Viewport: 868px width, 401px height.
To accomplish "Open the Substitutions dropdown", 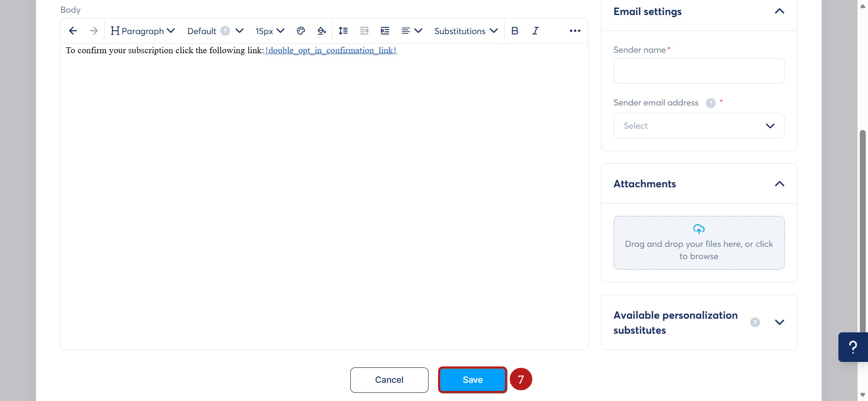I will (466, 31).
